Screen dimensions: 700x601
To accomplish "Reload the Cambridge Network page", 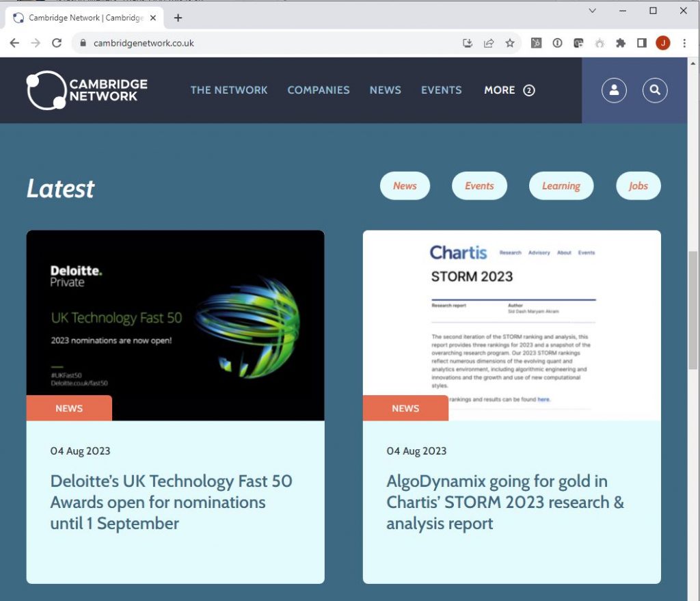I will click(x=57, y=43).
